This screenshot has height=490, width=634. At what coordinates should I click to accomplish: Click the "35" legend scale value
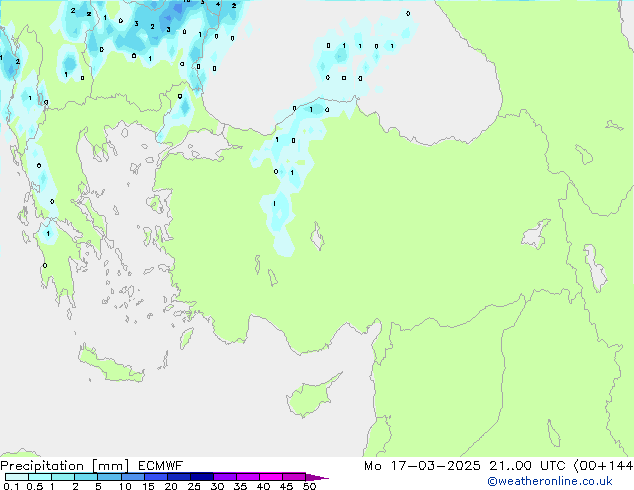[x=240, y=486]
